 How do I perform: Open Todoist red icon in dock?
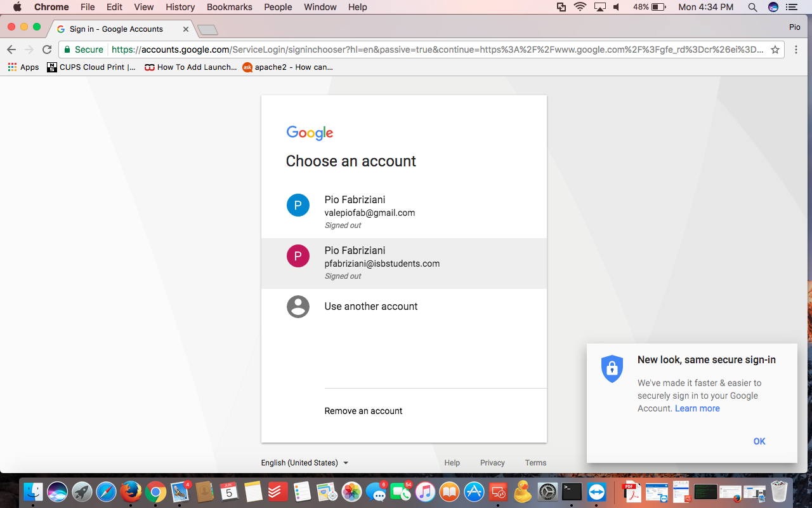point(278,492)
